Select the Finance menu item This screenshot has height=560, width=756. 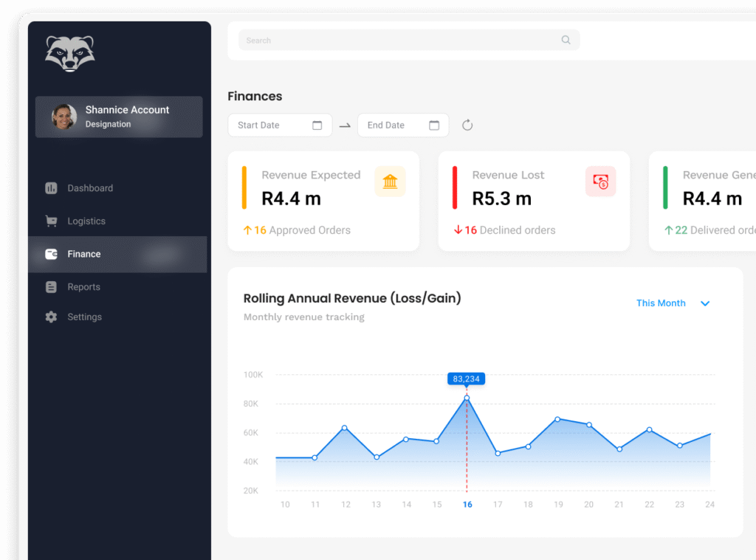(x=84, y=254)
